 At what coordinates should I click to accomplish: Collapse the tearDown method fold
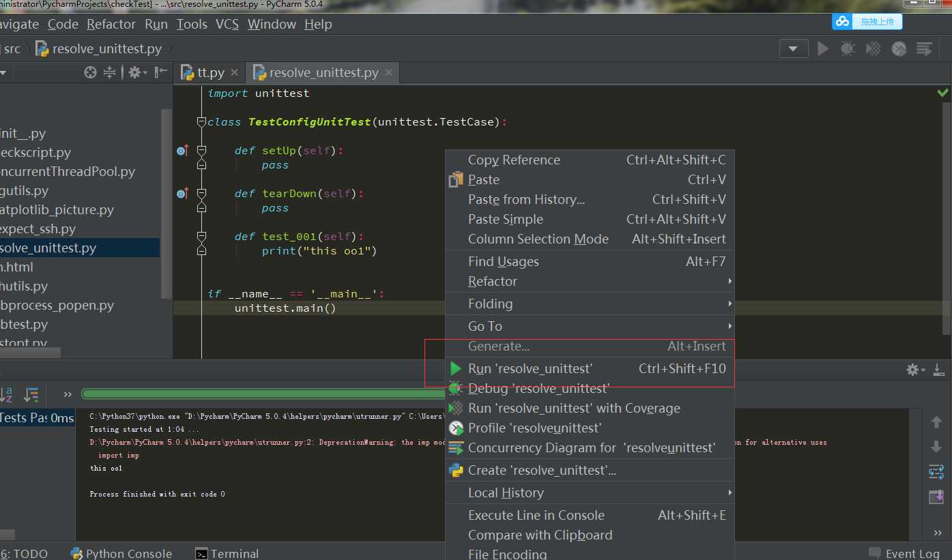coord(201,194)
